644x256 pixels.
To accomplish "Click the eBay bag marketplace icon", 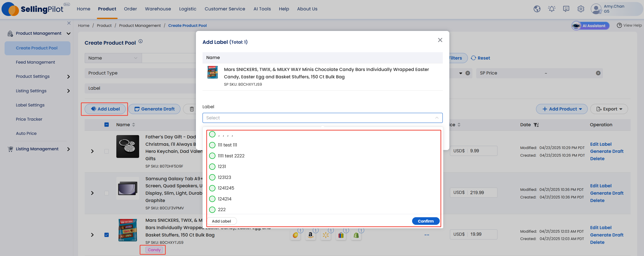I will pyautogui.click(x=341, y=235).
